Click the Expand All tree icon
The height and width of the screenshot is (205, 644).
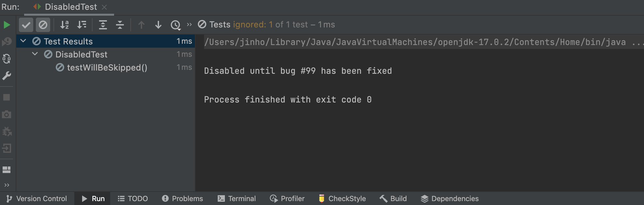pyautogui.click(x=103, y=25)
